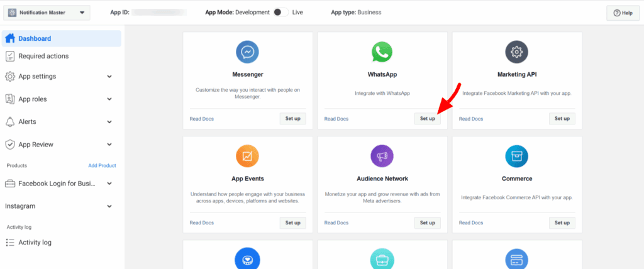Click the help question mark icon
644x269 pixels.
[x=616, y=13]
